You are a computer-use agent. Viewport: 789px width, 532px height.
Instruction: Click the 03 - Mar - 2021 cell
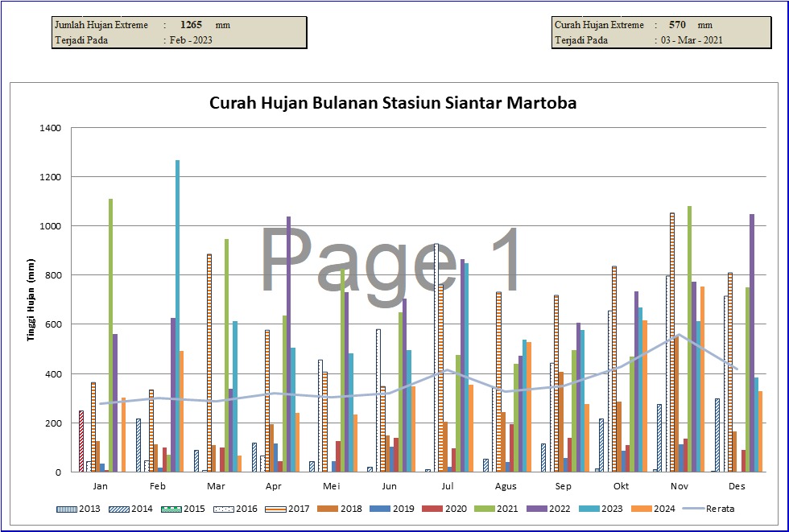pos(691,40)
